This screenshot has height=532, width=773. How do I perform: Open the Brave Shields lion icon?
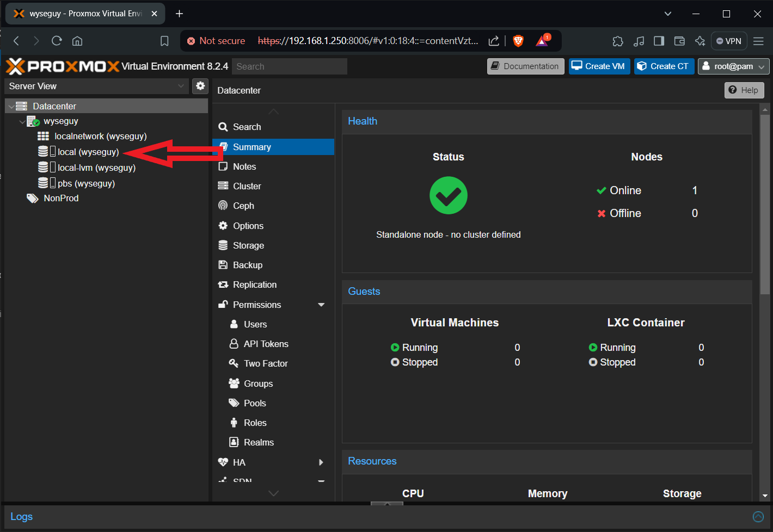pos(518,41)
